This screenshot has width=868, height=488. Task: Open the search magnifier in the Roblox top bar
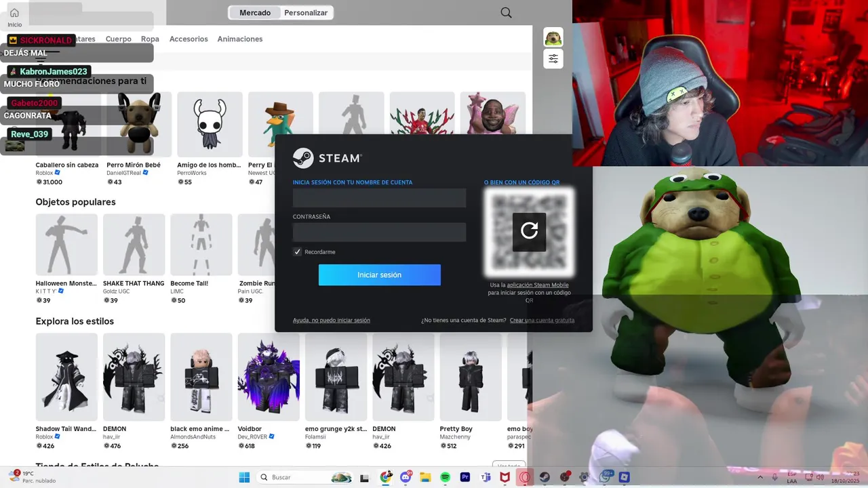tap(506, 12)
